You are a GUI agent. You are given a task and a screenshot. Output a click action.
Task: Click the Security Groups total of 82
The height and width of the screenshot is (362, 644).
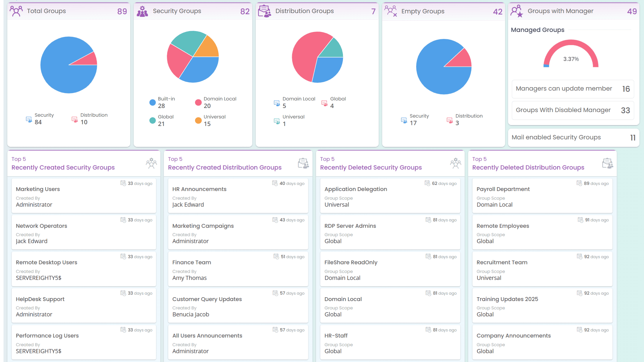click(x=245, y=11)
